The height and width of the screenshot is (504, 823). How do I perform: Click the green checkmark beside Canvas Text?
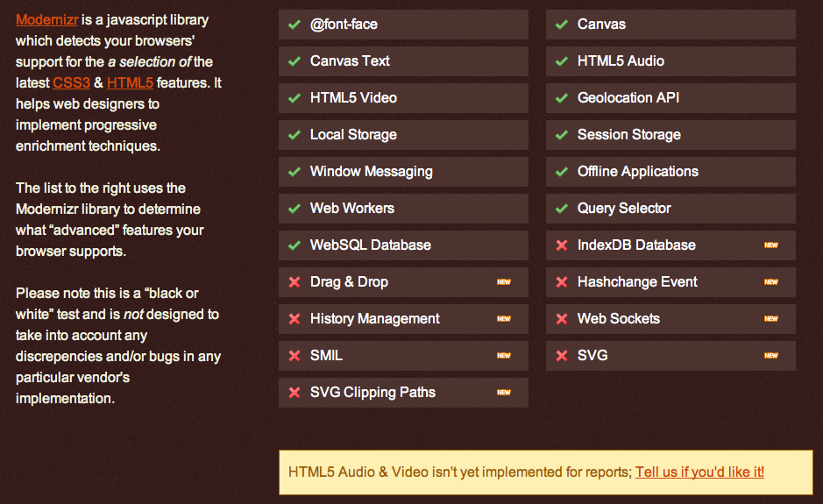pyautogui.click(x=294, y=61)
